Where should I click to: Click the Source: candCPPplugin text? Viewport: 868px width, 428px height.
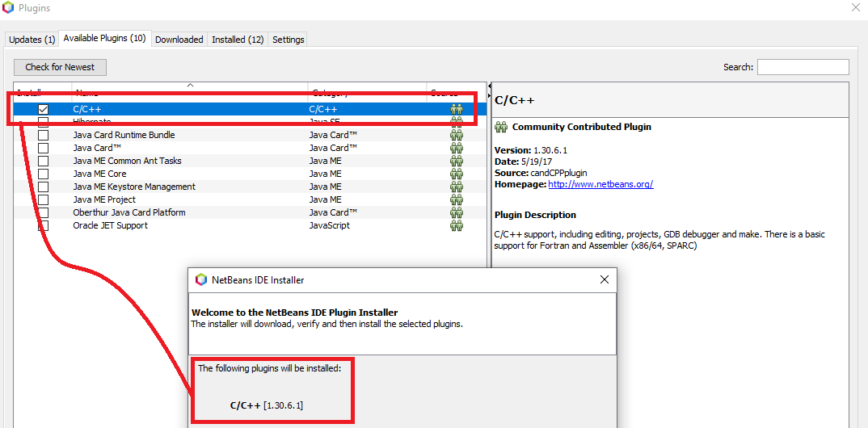pyautogui.click(x=541, y=173)
